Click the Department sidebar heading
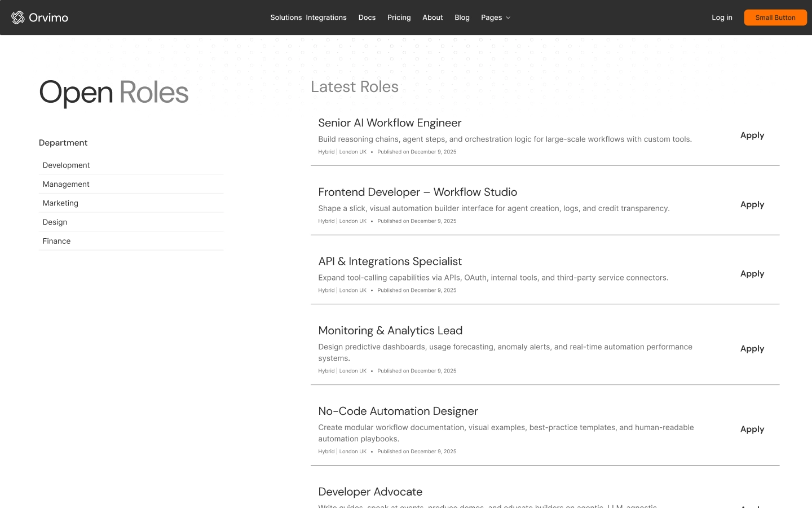Screen dimensions: 812x508 (63, 143)
